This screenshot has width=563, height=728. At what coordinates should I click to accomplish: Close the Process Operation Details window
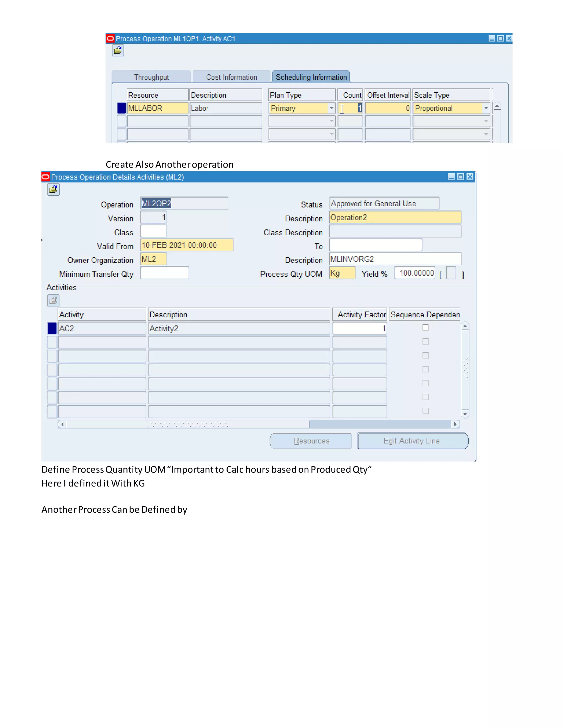470,177
